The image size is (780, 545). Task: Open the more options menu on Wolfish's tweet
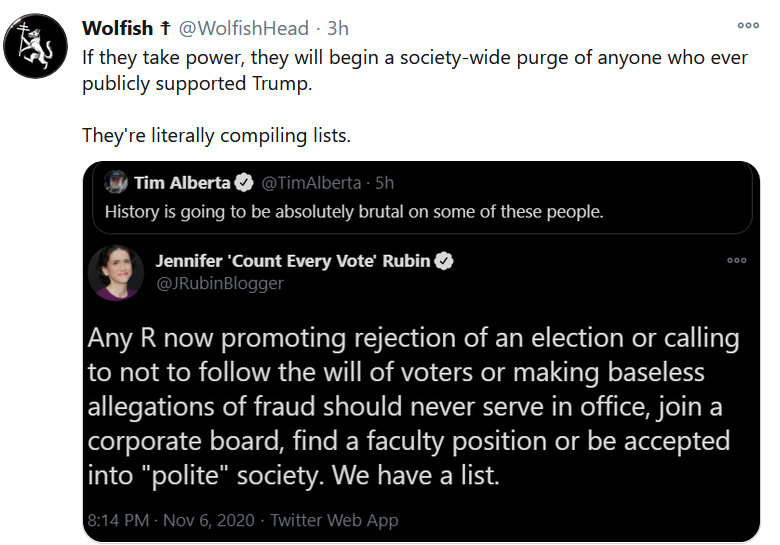pos(748,26)
